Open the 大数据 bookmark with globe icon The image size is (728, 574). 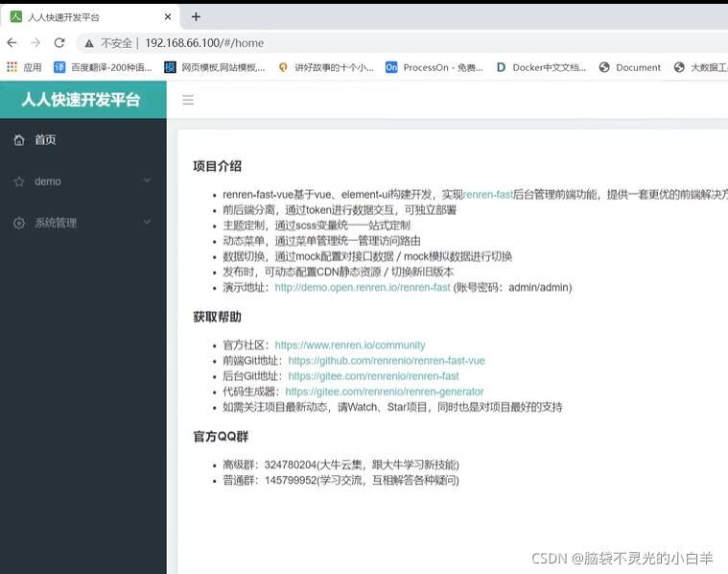(701, 67)
